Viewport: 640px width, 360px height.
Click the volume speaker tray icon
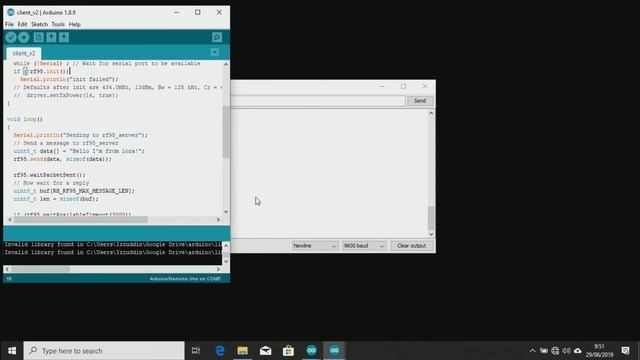(x=566, y=351)
